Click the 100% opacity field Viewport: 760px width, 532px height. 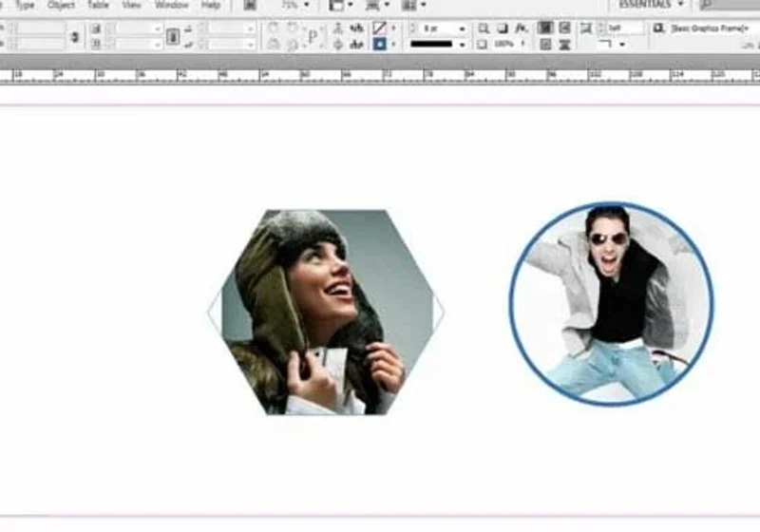click(x=505, y=44)
